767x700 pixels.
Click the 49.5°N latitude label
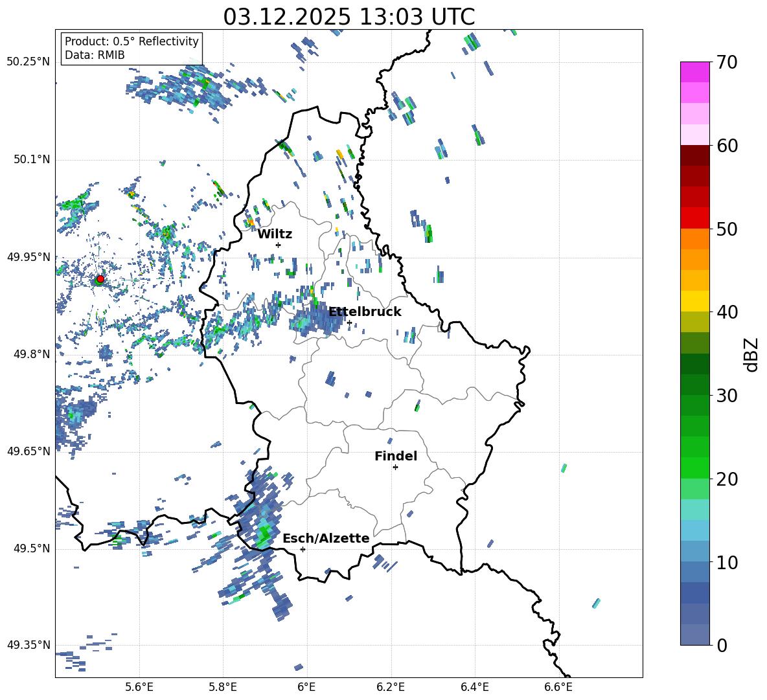(31, 548)
